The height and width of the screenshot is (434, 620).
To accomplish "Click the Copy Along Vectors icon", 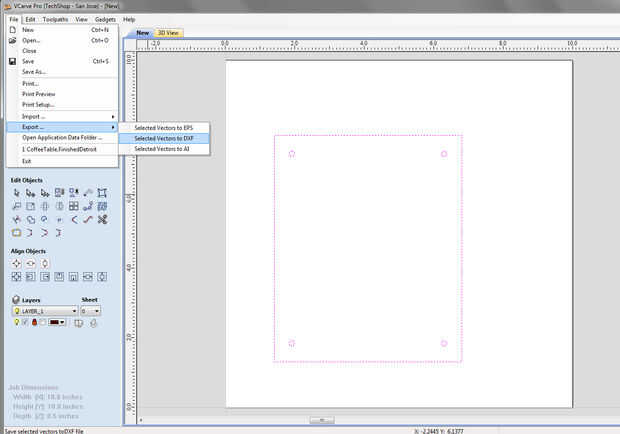I will [x=88, y=206].
